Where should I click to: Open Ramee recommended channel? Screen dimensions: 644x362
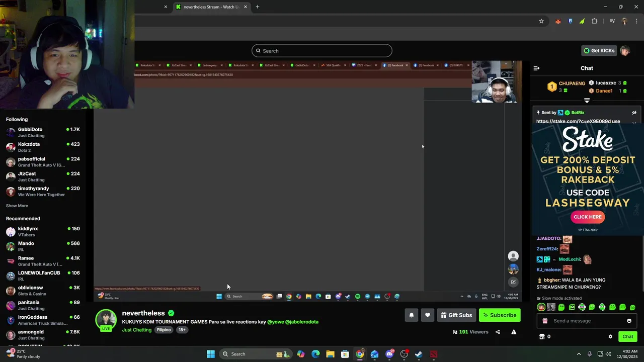coord(43,261)
